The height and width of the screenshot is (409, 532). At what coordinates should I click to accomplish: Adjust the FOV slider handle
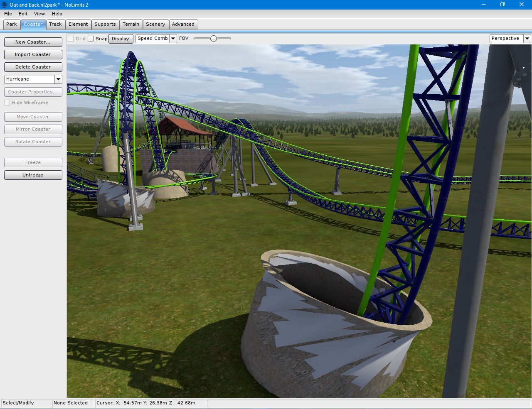(214, 39)
